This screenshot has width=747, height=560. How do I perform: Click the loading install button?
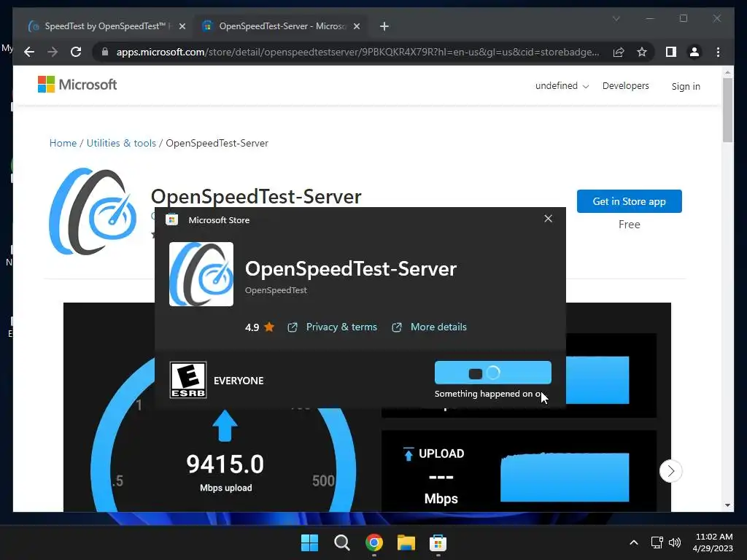click(x=492, y=373)
